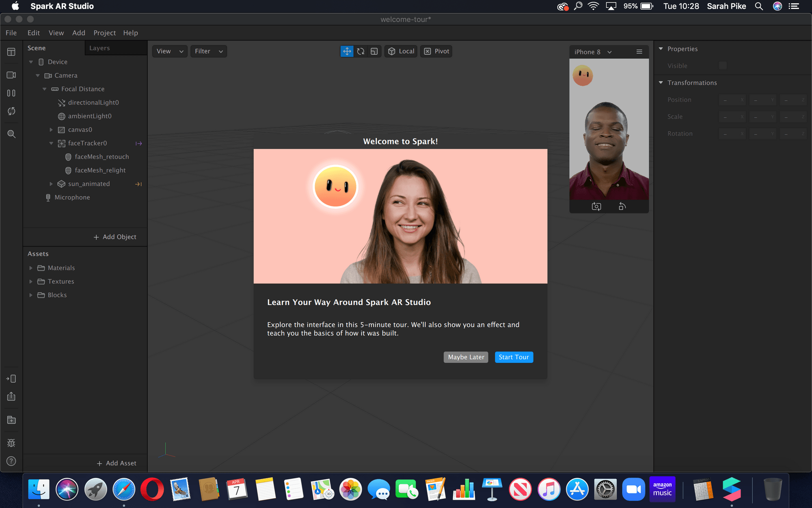
Task: Open the AR library folder-plus icon
Action: coord(11,420)
